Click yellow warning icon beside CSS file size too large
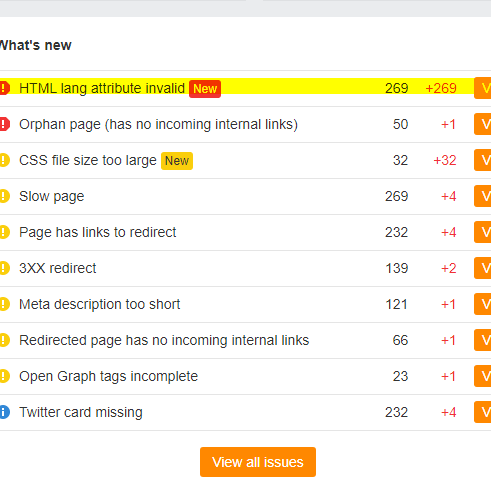 pos(4,160)
